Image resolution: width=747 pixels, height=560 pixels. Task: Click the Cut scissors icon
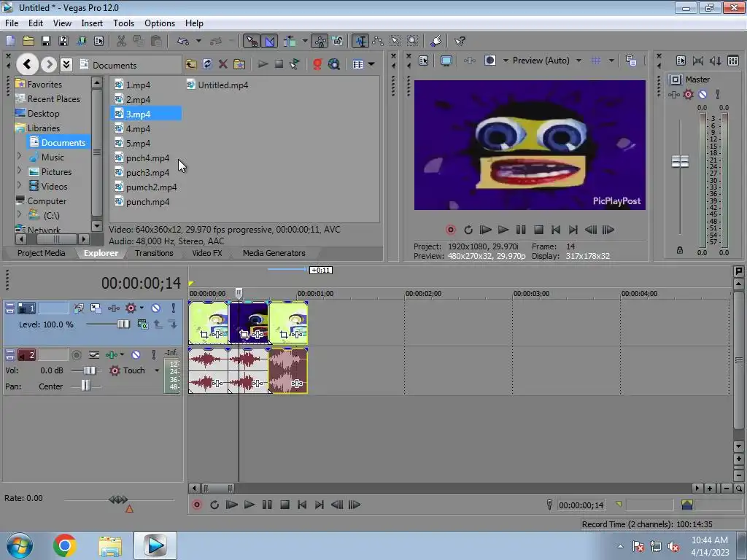pos(121,41)
